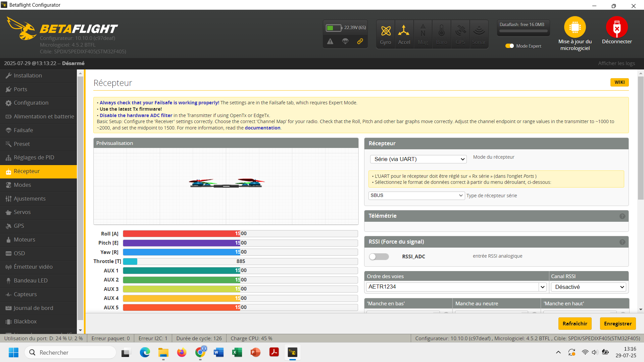The image size is (644, 362).
Task: Open the Télémétrie help question icon
Action: pos(622,216)
